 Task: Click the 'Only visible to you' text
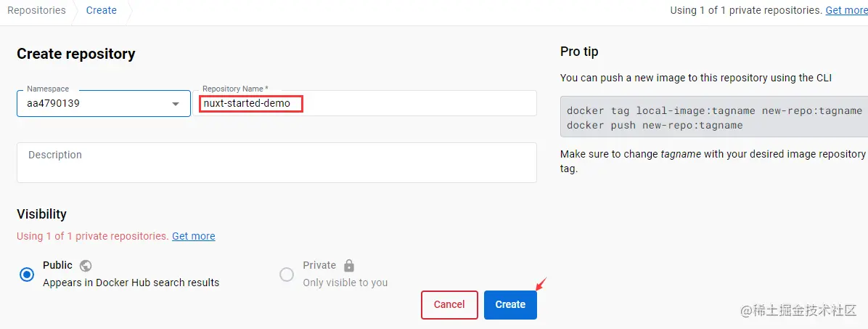[x=345, y=283]
